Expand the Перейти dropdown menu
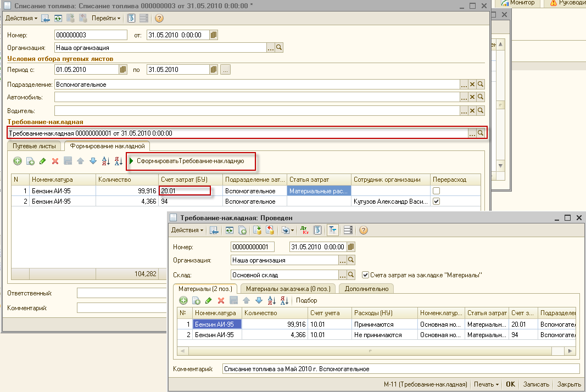This screenshot has width=586, height=392. [106, 18]
